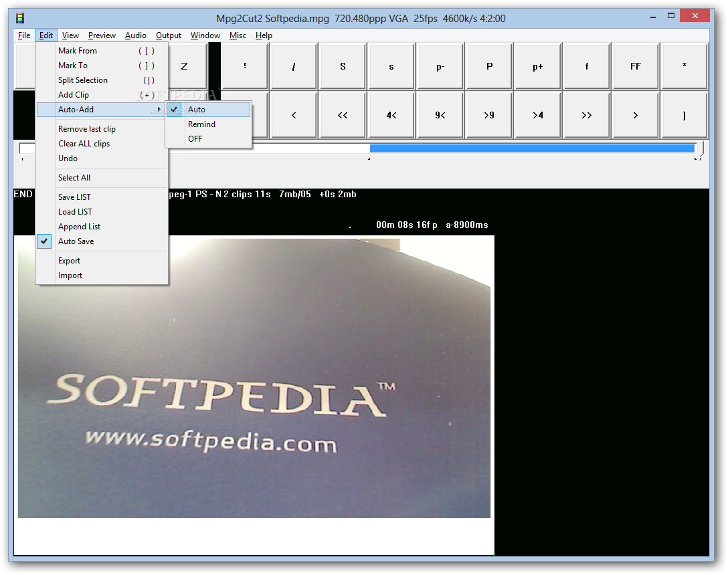Choose Remove last clip
This screenshot has width=728, height=575.
click(x=102, y=129)
